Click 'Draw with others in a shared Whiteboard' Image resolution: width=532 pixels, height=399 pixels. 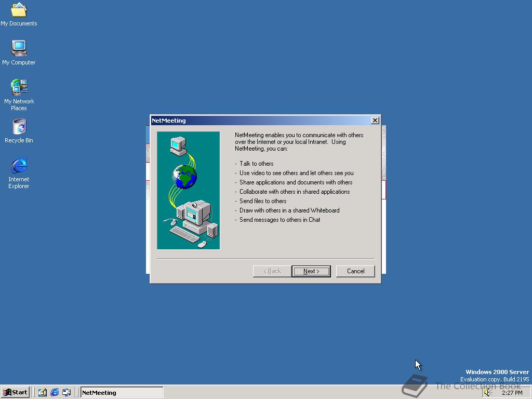(x=289, y=210)
